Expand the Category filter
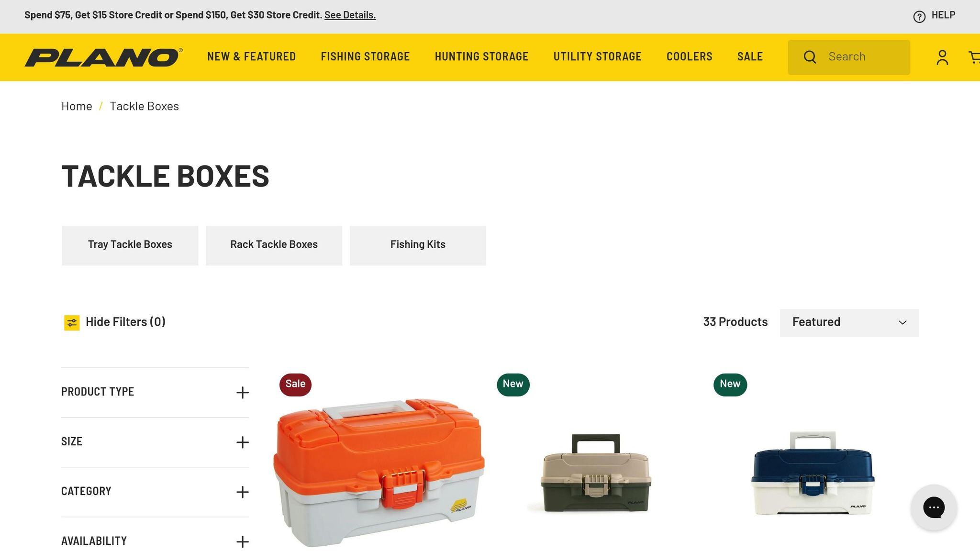Image resolution: width=980 pixels, height=551 pixels. click(155, 492)
